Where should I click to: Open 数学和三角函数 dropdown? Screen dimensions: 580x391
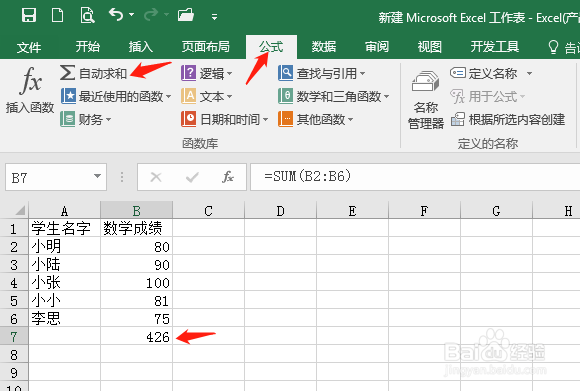tap(334, 96)
